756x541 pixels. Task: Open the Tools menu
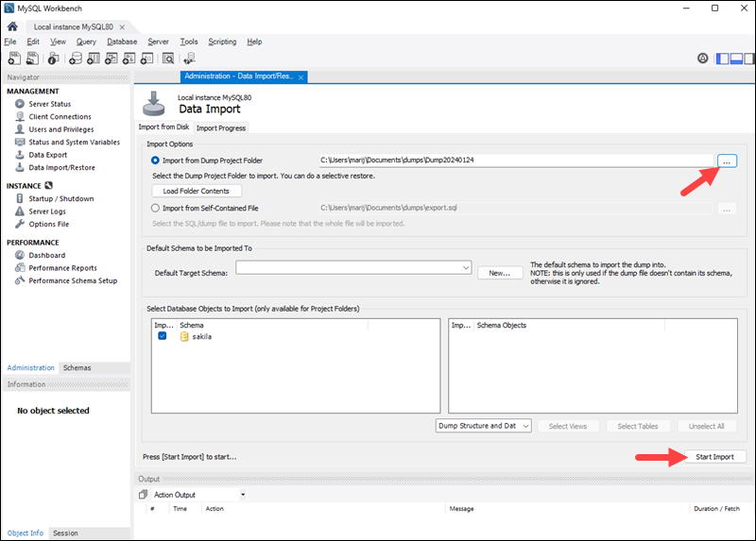(x=189, y=42)
